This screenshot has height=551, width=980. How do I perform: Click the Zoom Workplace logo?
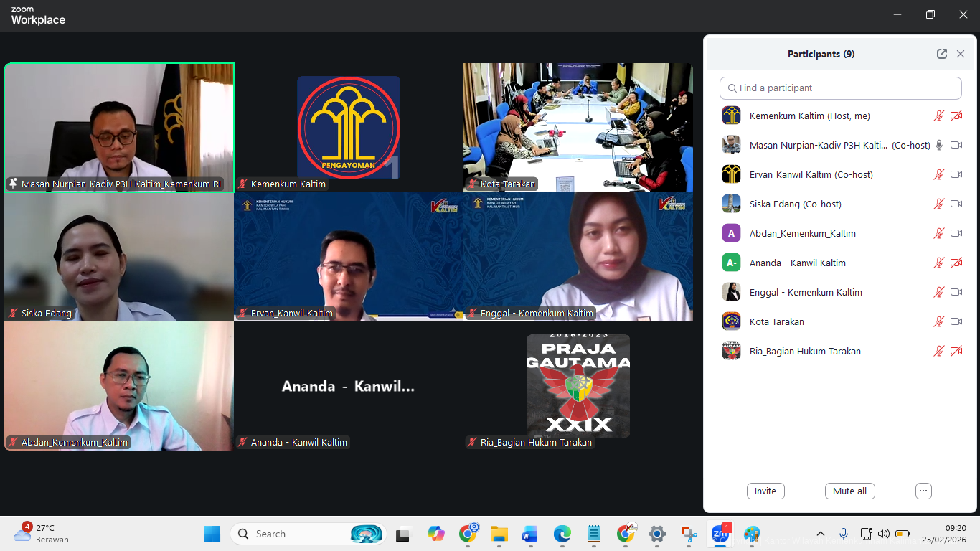(x=37, y=15)
